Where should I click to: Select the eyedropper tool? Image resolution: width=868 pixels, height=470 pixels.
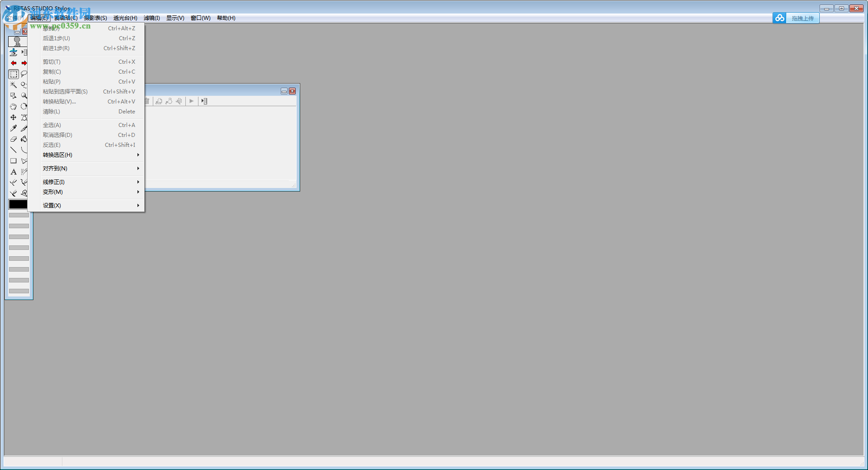14,128
